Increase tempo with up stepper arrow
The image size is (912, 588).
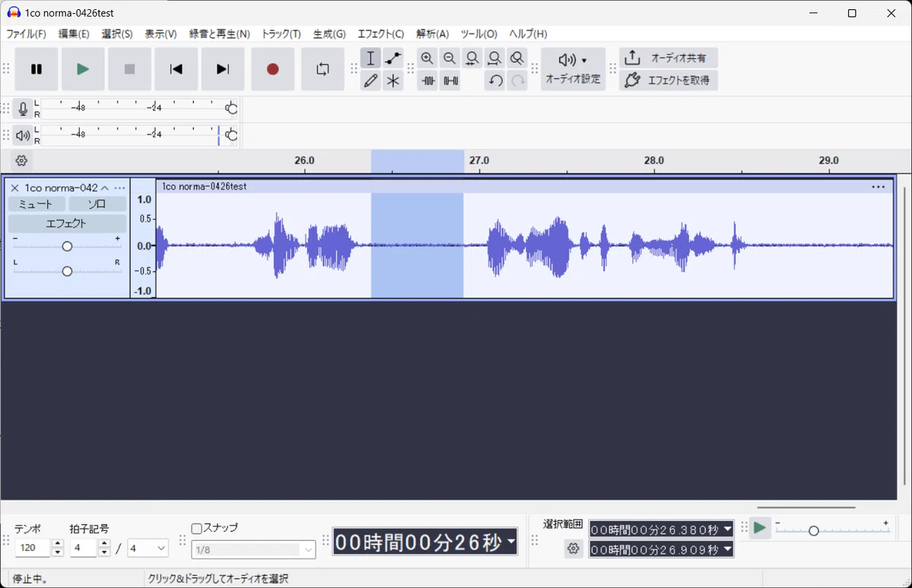coord(58,544)
